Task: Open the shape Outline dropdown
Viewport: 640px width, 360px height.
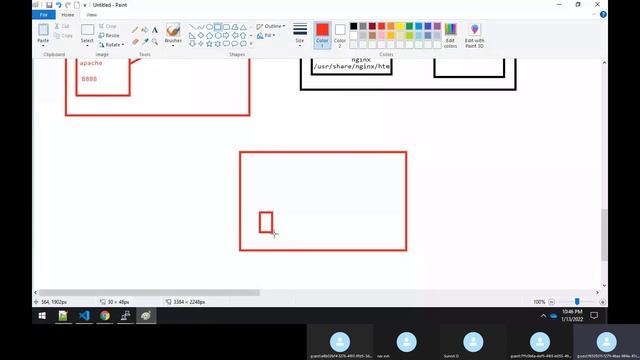Action: tap(271, 26)
